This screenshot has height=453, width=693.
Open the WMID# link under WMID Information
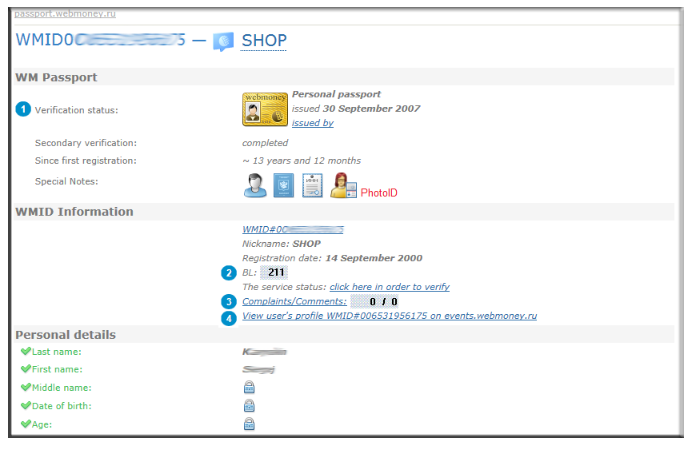pyautogui.click(x=293, y=229)
